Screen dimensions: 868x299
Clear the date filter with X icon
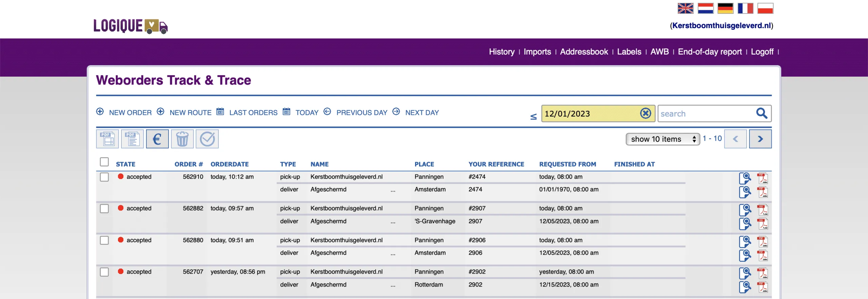[646, 113]
